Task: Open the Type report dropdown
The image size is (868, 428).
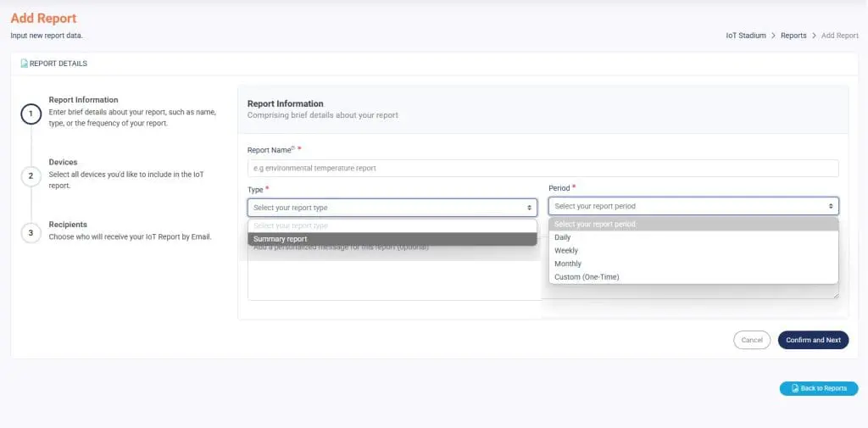Action: [392, 208]
